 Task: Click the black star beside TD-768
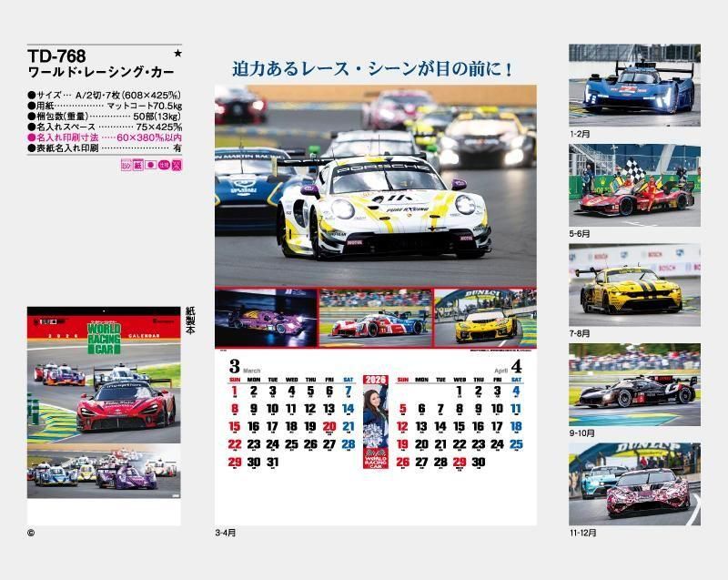(177, 54)
